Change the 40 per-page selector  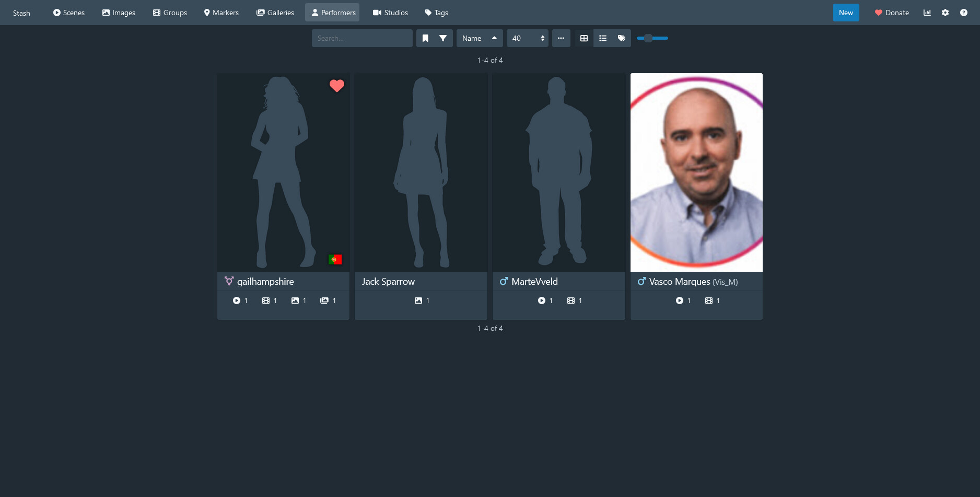(x=528, y=38)
